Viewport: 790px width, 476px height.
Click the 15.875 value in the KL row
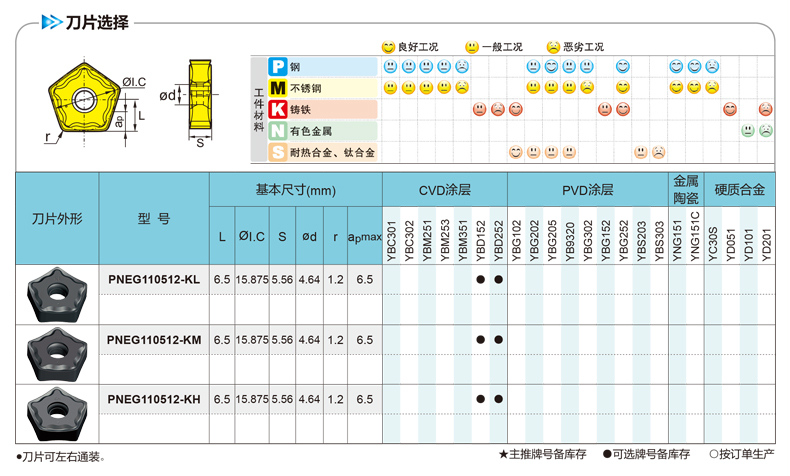click(252, 280)
